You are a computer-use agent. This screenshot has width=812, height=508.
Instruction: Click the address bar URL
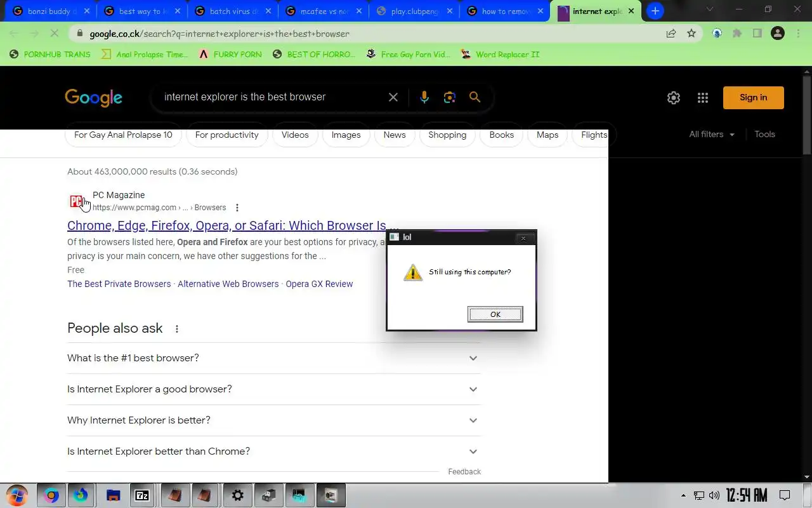click(219, 34)
